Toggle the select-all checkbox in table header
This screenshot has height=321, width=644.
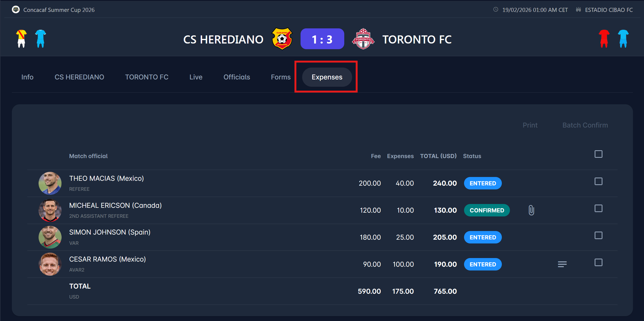click(x=598, y=154)
